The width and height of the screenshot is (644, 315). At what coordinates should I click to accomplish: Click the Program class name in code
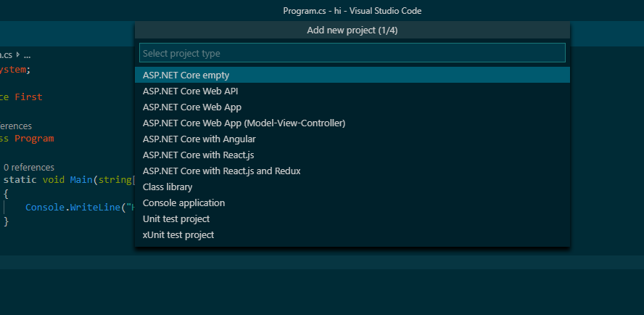tap(34, 138)
